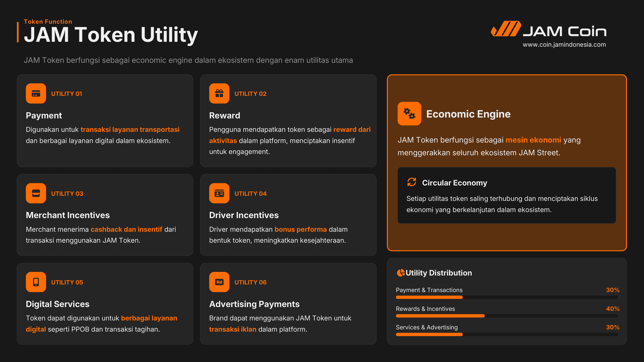Click the JAM Coin striped logo mark

(506, 29)
